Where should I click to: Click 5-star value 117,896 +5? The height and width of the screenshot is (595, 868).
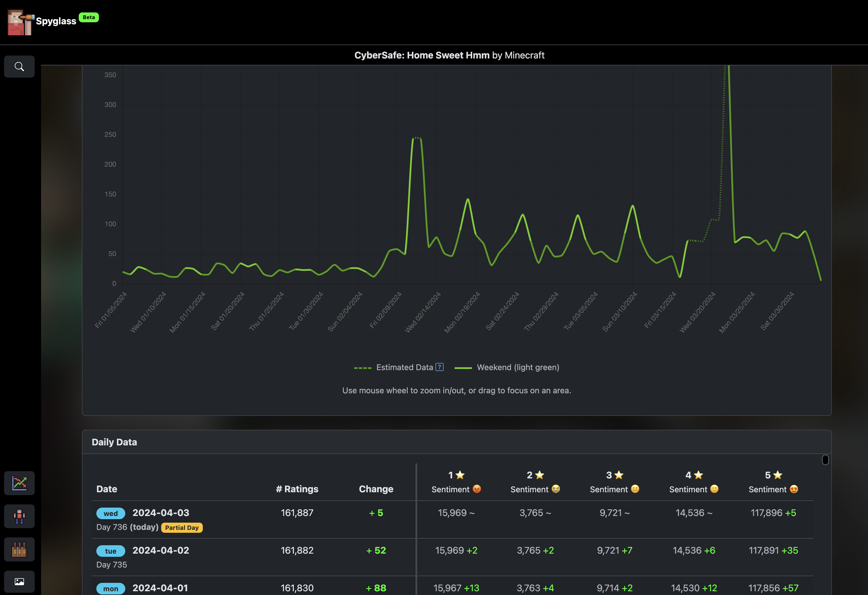[773, 513]
